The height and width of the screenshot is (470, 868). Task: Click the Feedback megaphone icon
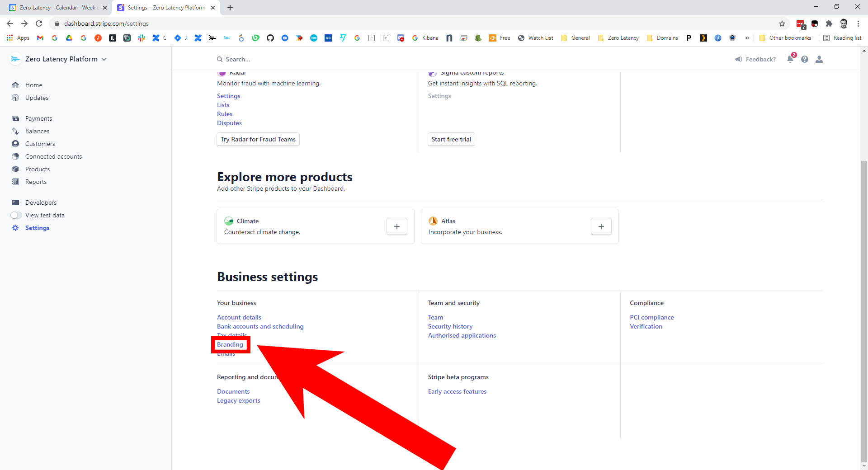tap(739, 59)
